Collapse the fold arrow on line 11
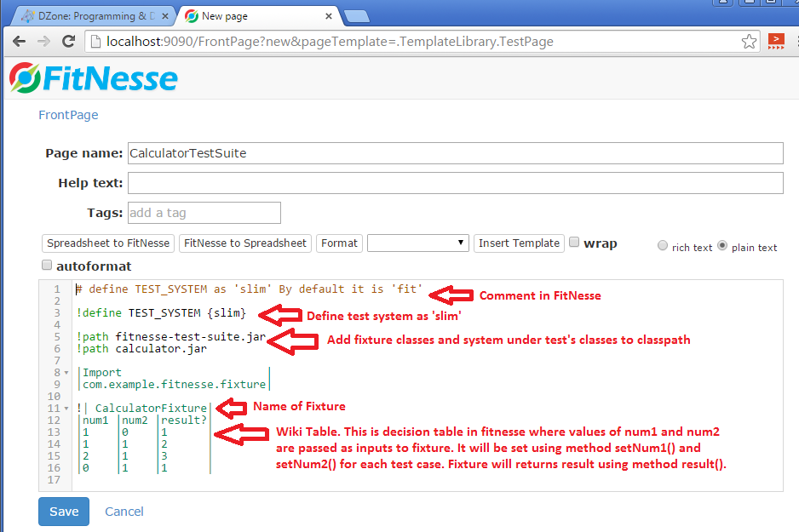The width and height of the screenshot is (799, 532). 66,409
